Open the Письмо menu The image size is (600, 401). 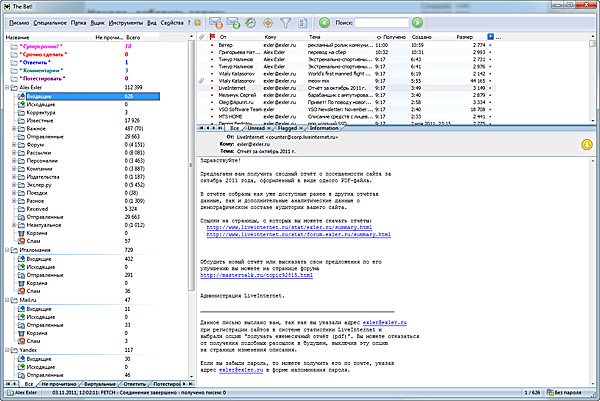pos(18,21)
